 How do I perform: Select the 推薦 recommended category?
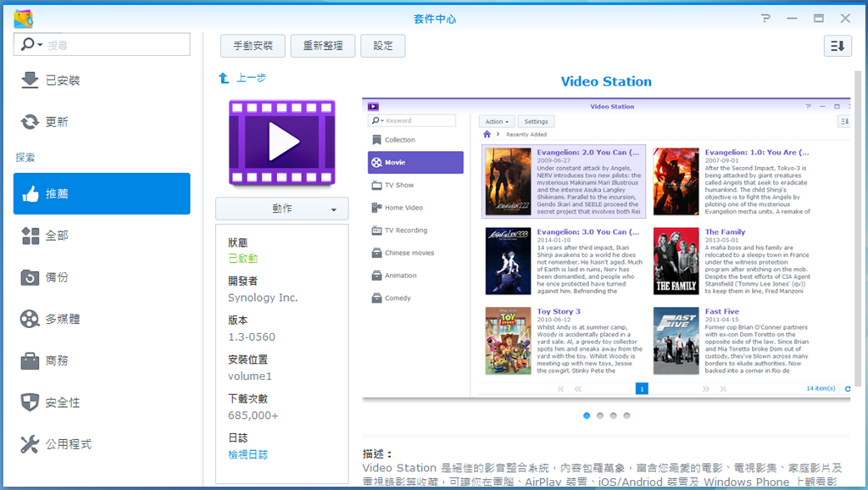pos(102,194)
